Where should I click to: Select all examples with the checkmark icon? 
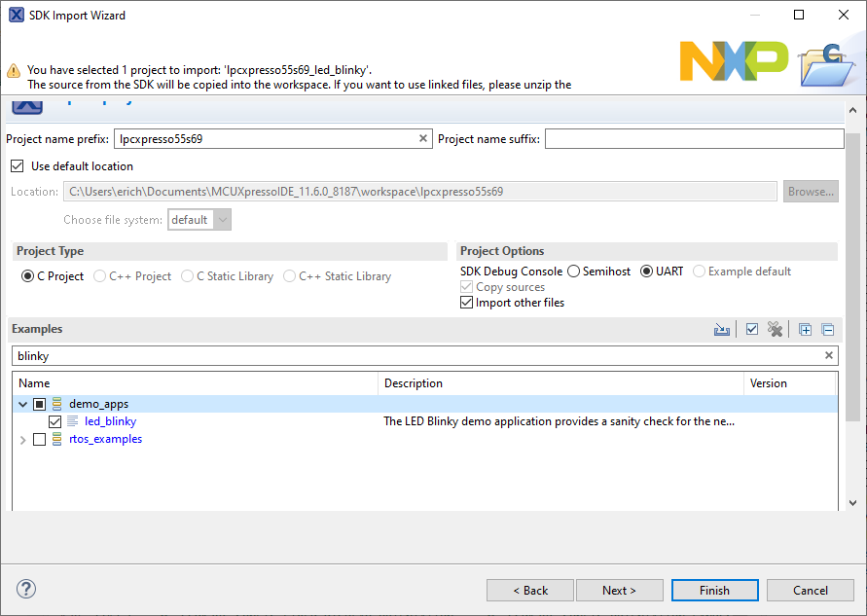(x=752, y=329)
